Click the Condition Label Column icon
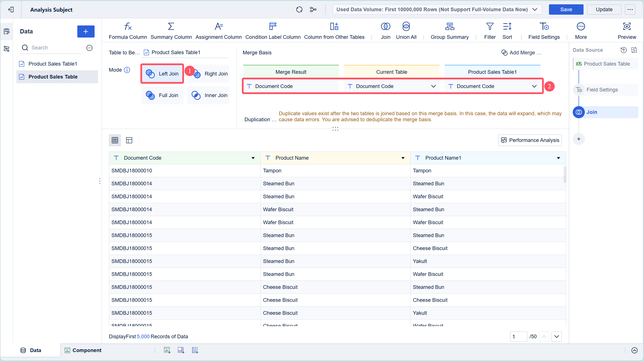This screenshot has width=644, height=362. pyautogui.click(x=273, y=27)
